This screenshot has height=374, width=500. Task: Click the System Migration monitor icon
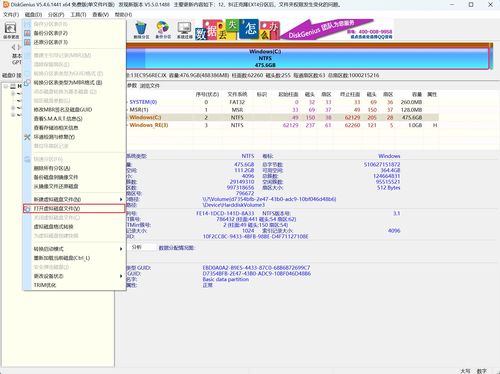[x=184, y=30]
